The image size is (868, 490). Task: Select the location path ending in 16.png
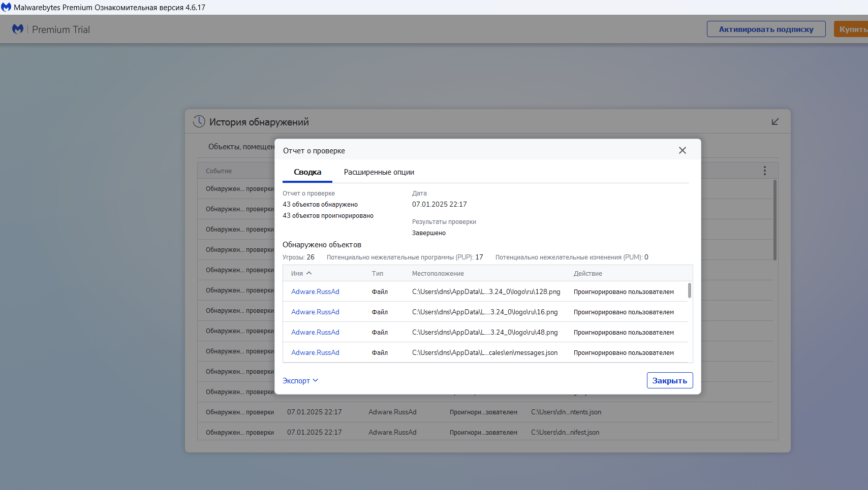pos(485,312)
